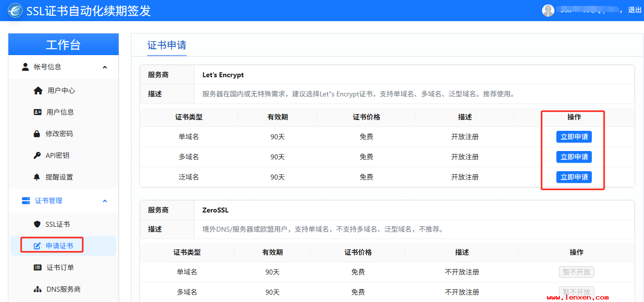Click 免费 in Let's Encrypt 单域名 row

pos(366,137)
